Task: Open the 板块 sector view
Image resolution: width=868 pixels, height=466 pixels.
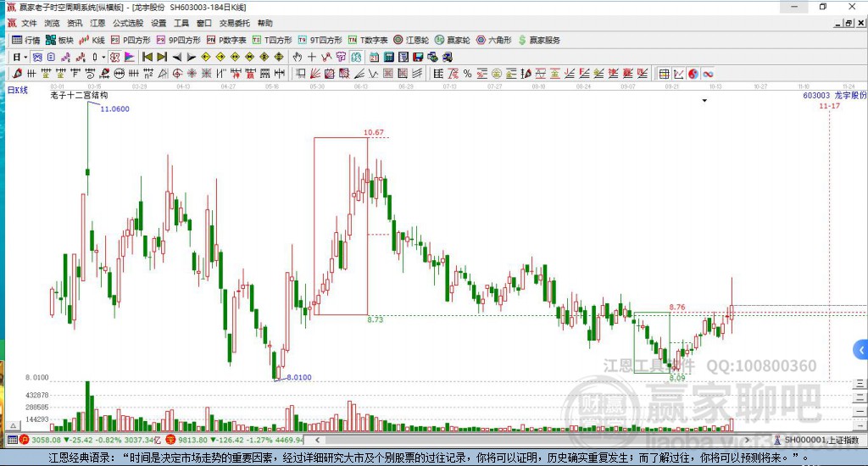Action: [x=59, y=40]
